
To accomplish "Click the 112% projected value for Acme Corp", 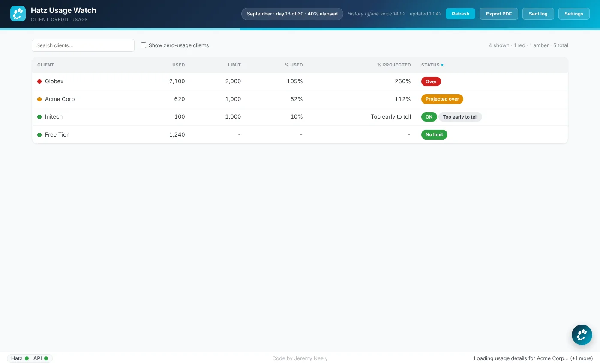I will pyautogui.click(x=403, y=99).
